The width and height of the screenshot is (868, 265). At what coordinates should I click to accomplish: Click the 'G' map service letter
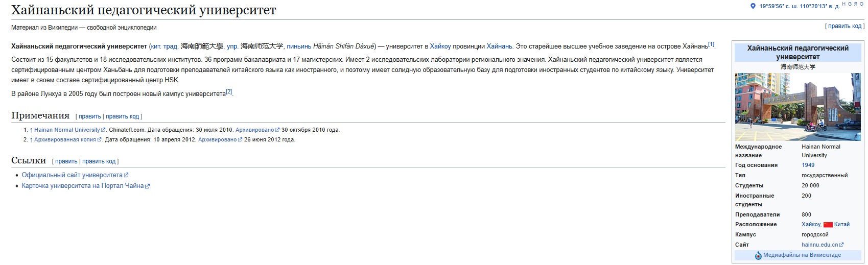click(850, 4)
